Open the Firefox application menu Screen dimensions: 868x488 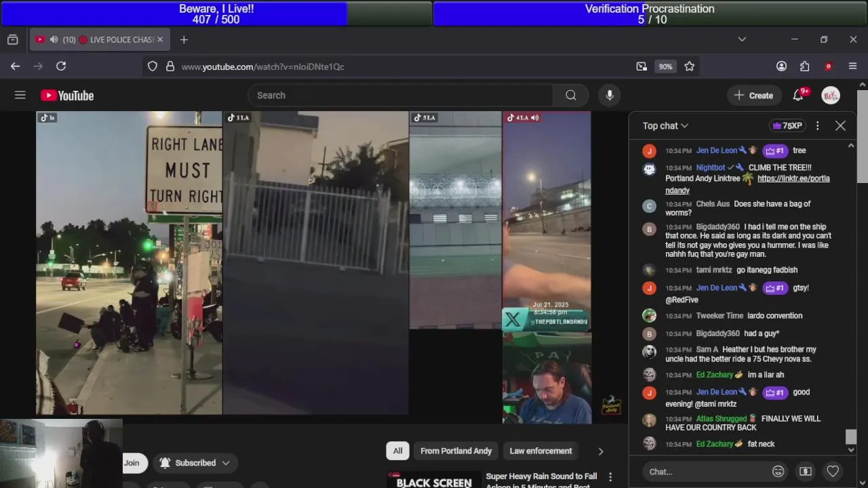[853, 66]
